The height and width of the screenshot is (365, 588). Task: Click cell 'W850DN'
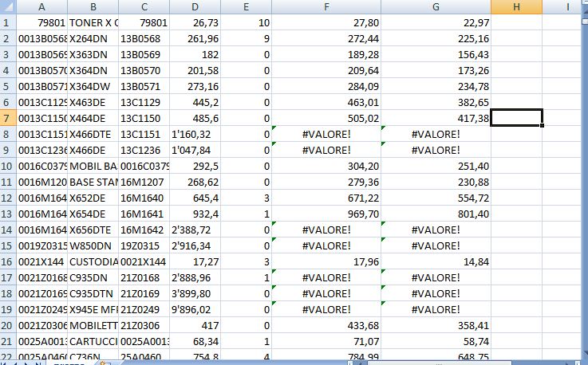(x=93, y=245)
